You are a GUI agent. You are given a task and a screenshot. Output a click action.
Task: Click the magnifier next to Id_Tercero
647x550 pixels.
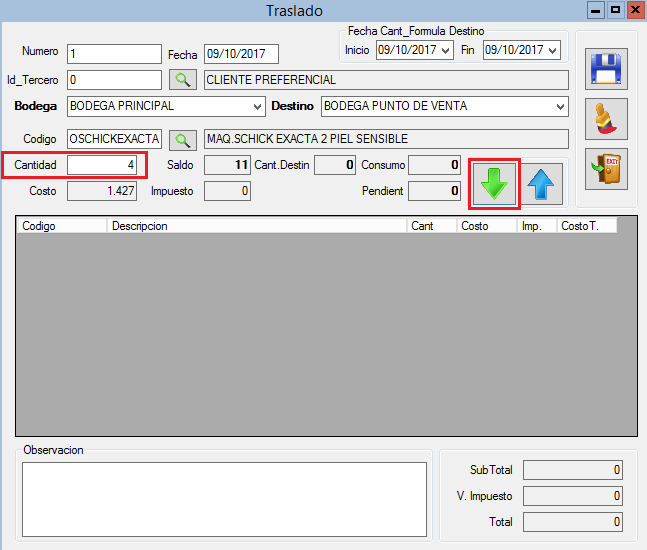182,80
